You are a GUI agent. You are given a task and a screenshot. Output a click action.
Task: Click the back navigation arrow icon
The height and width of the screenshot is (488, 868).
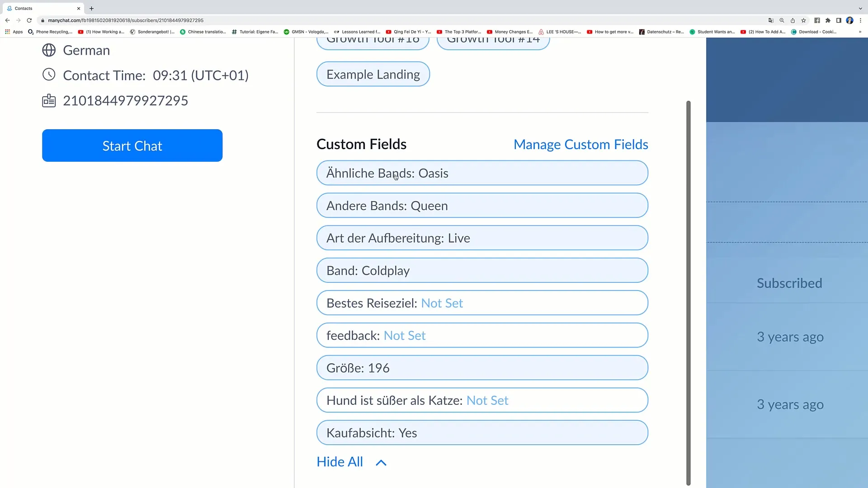[7, 20]
